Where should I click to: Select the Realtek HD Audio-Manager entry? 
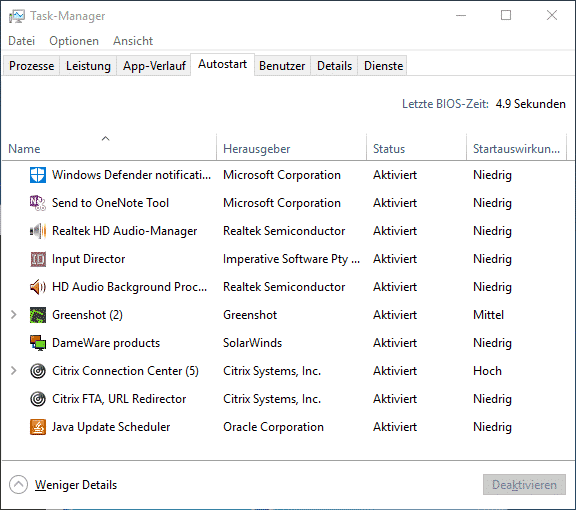(125, 231)
